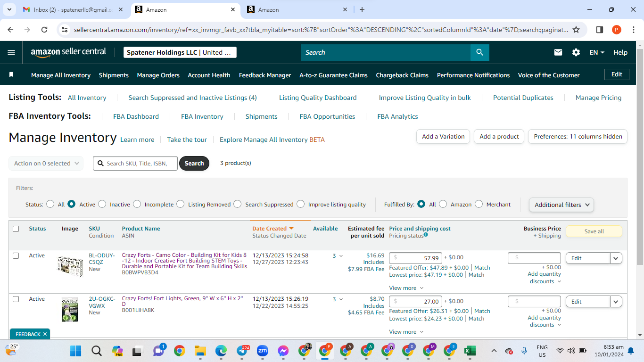Viewport: 644px width, 362px height.
Task: Click the price field showing 57.99
Action: [x=415, y=258]
